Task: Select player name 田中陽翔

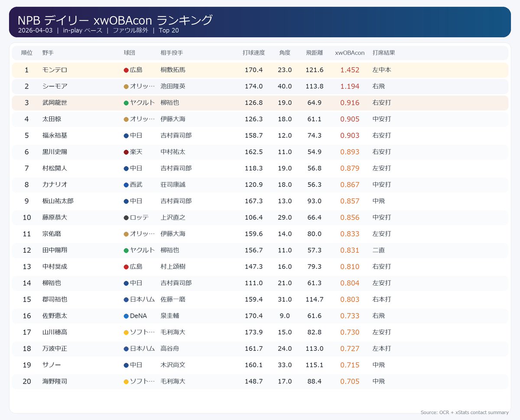Action: coord(55,250)
